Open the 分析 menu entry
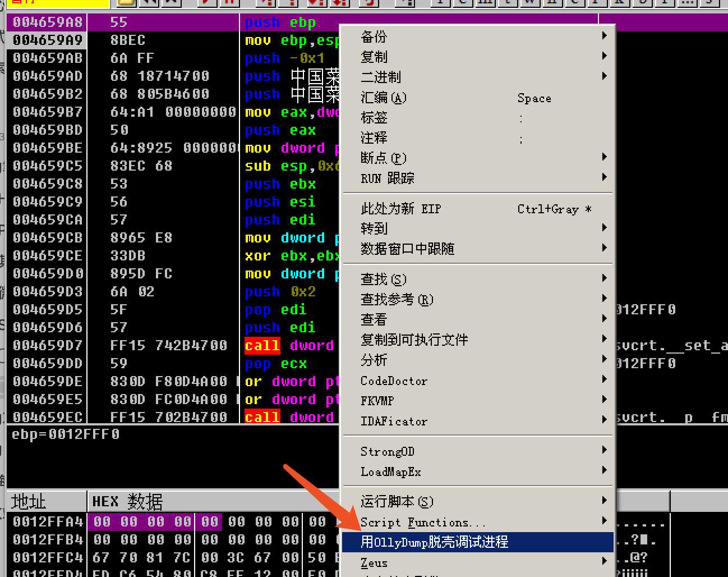The width and height of the screenshot is (728, 577). click(x=478, y=360)
